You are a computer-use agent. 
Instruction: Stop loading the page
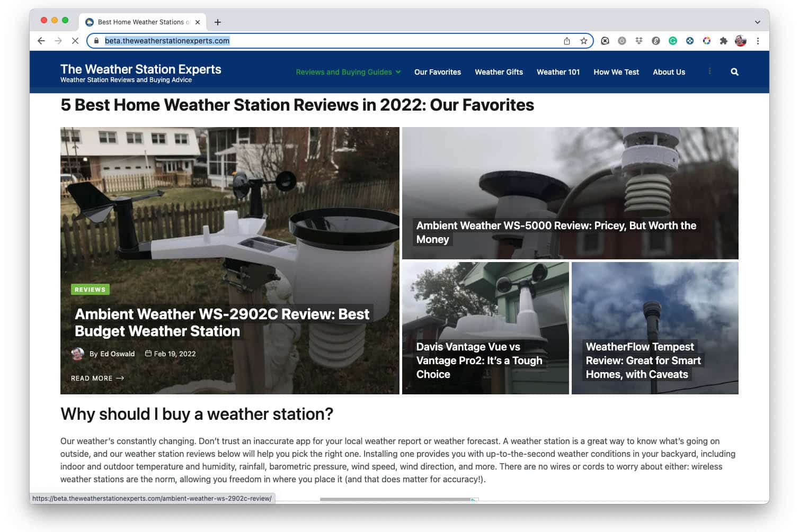75,41
